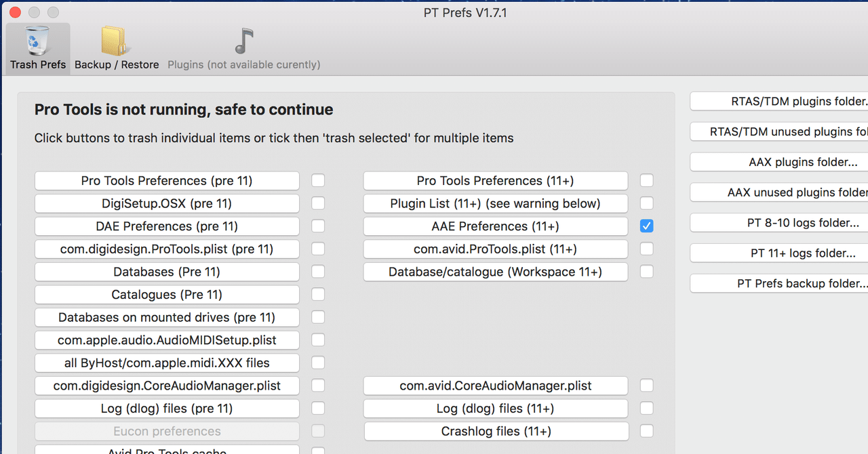Open the Backup / Restore folder icon
The width and height of the screenshot is (868, 454).
click(115, 41)
